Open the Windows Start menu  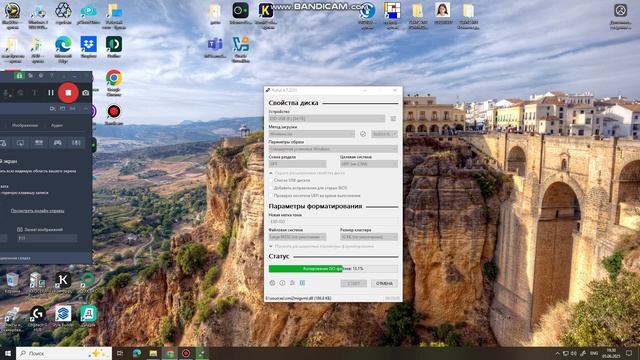7,353
